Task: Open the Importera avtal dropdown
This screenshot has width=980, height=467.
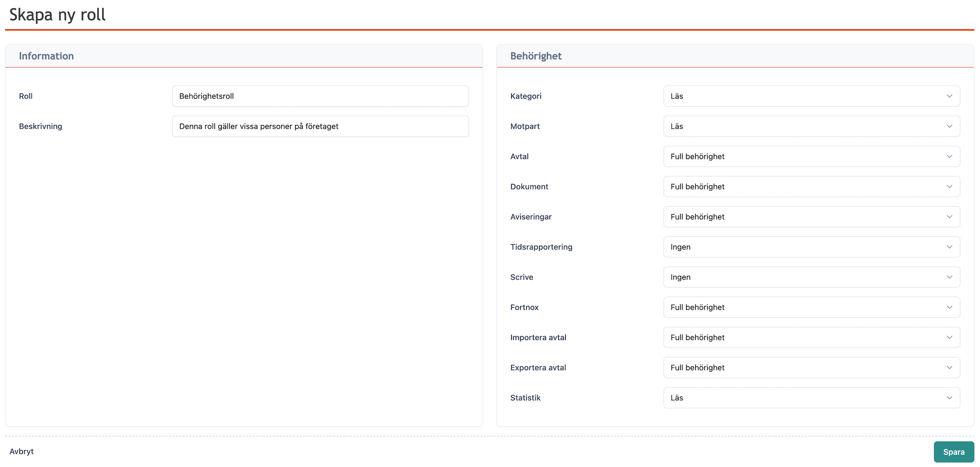Action: point(811,337)
